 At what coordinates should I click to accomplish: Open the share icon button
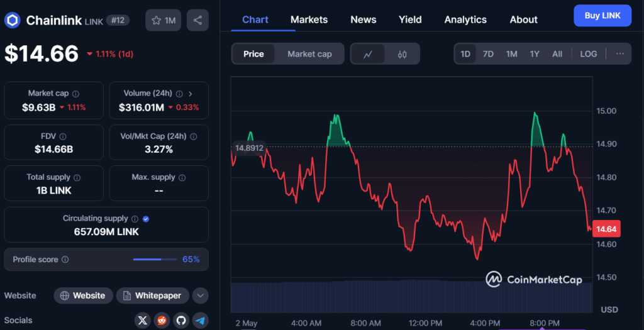(x=197, y=20)
